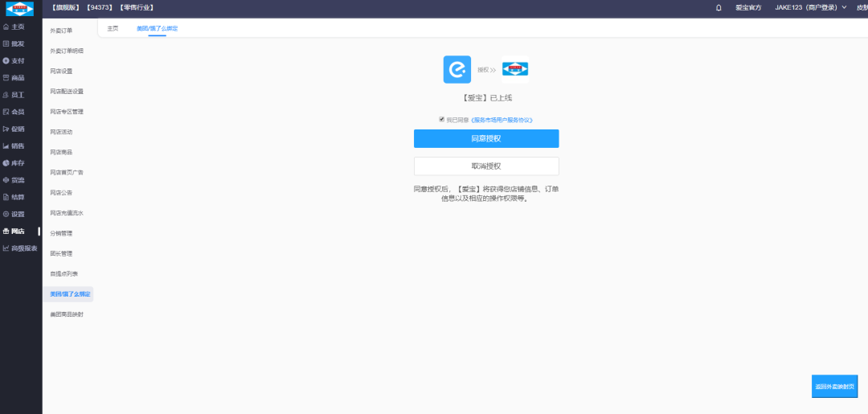868x414 pixels.
Task: Select the 美团/饿了么绑定 tab
Action: pyautogui.click(x=158, y=28)
